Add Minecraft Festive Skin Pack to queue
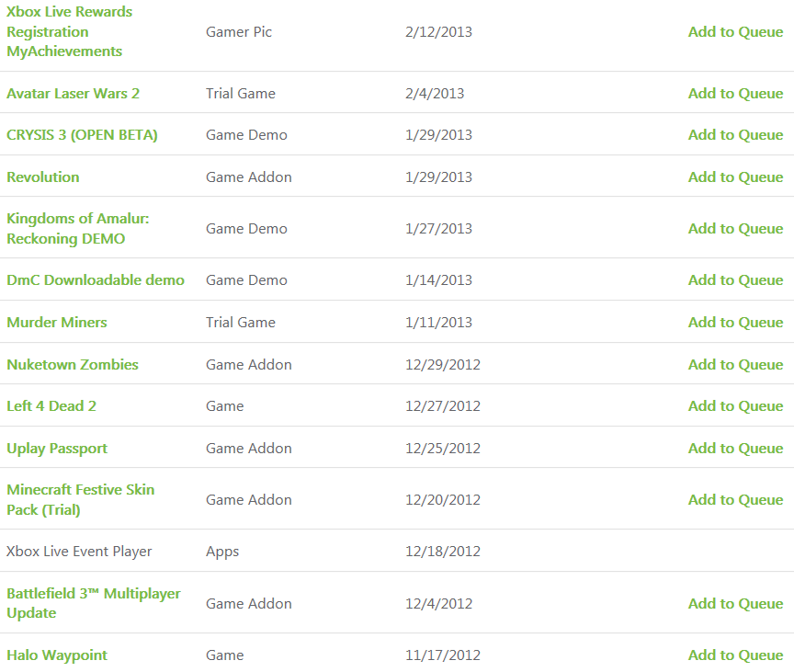The width and height of the screenshot is (794, 672). [x=735, y=500]
